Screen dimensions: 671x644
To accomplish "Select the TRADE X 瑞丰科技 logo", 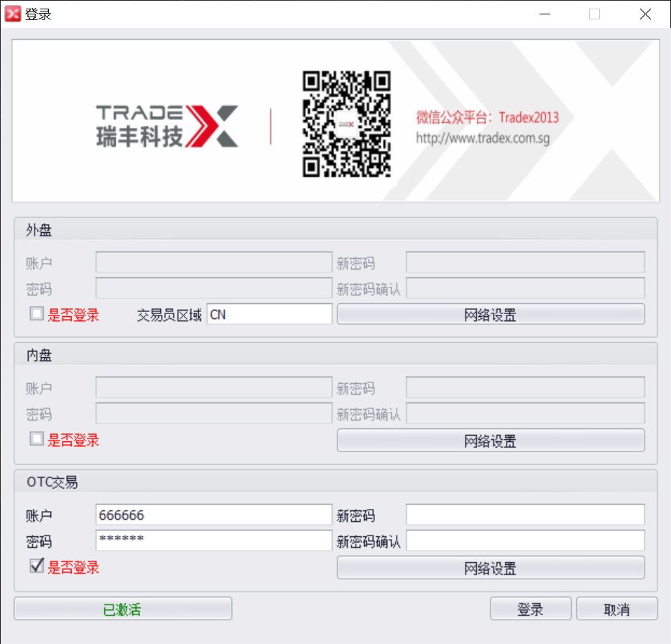I will tap(167, 121).
